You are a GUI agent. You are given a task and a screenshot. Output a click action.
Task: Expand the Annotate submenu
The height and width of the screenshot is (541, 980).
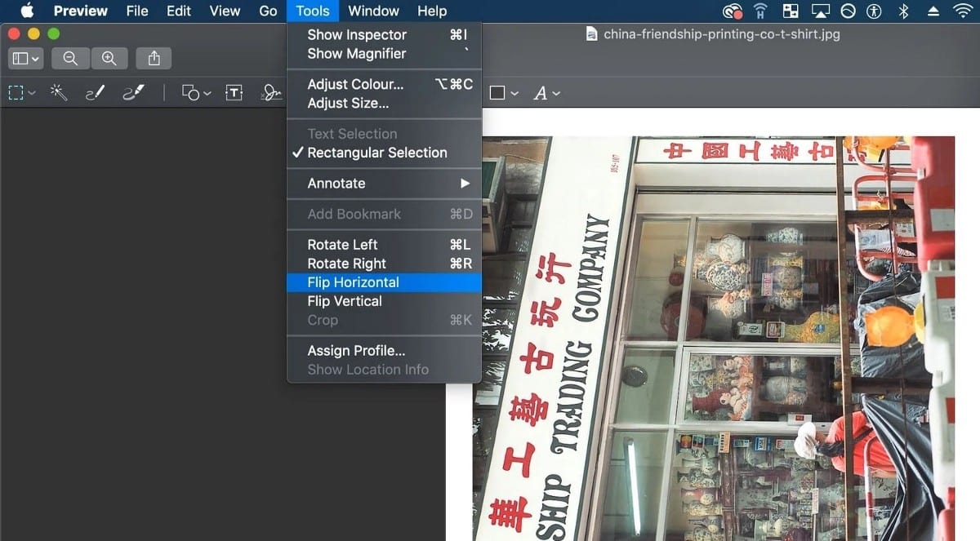click(384, 184)
